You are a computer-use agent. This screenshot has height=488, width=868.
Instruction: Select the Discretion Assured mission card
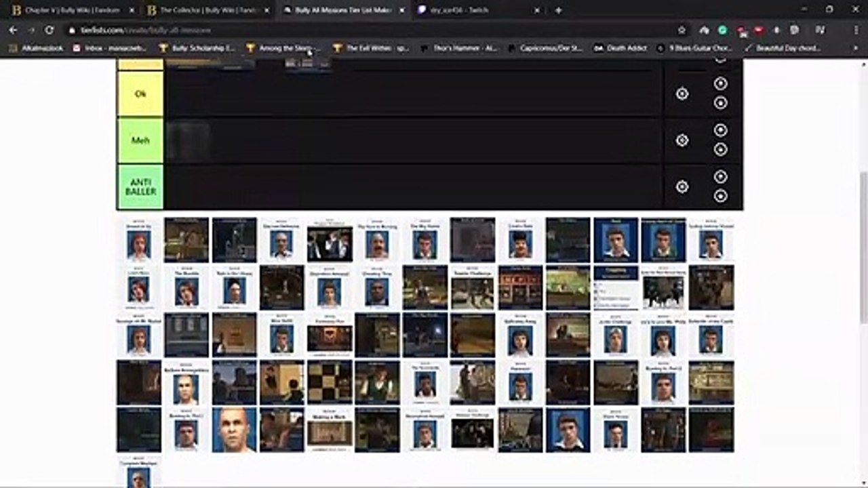coord(330,287)
